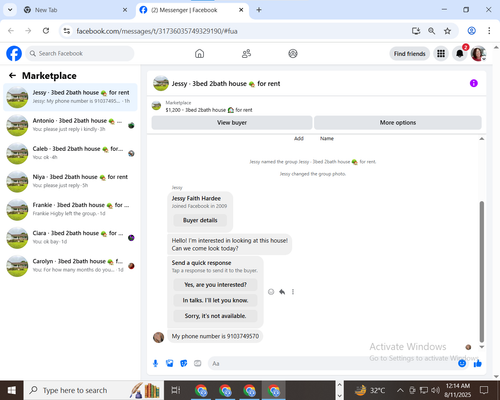Open the taskbar clock showing 12:14 AM
The height and width of the screenshot is (400, 500).
click(458, 390)
